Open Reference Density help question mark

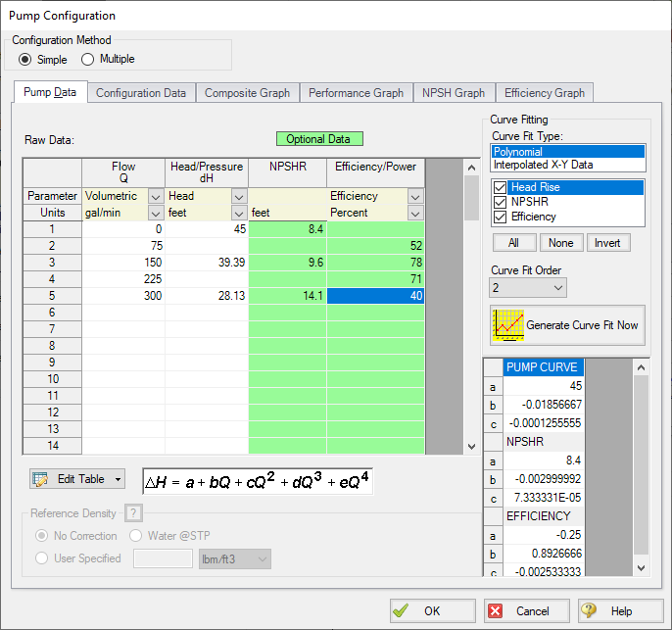click(133, 513)
